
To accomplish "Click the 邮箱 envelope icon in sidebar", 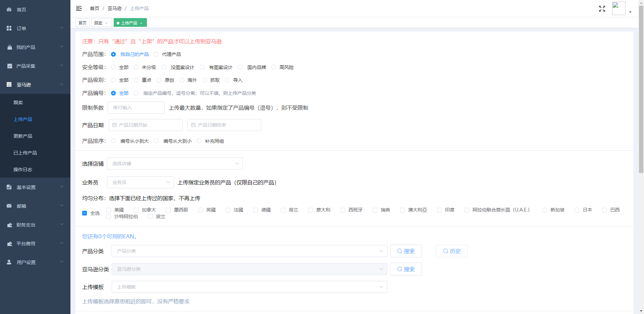I will (9, 206).
